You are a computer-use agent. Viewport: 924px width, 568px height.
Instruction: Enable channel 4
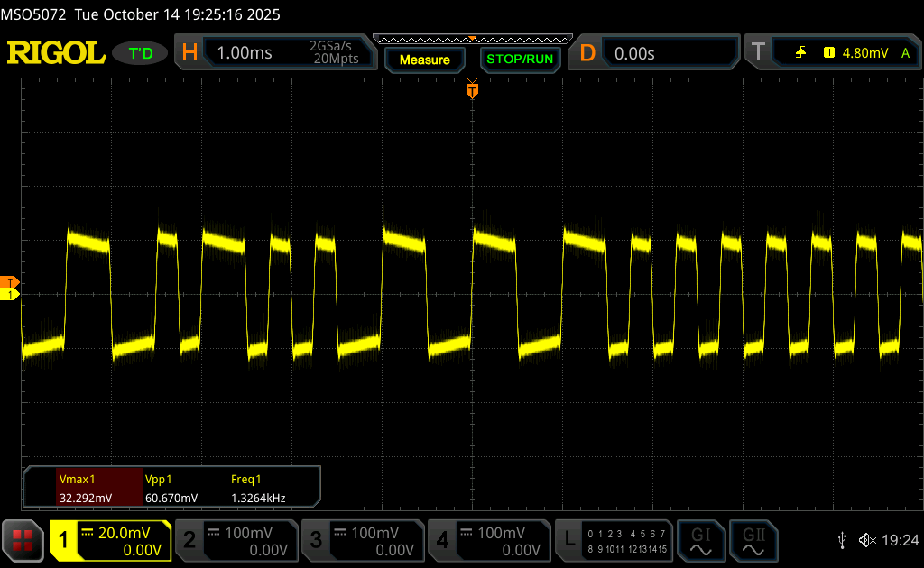488,540
